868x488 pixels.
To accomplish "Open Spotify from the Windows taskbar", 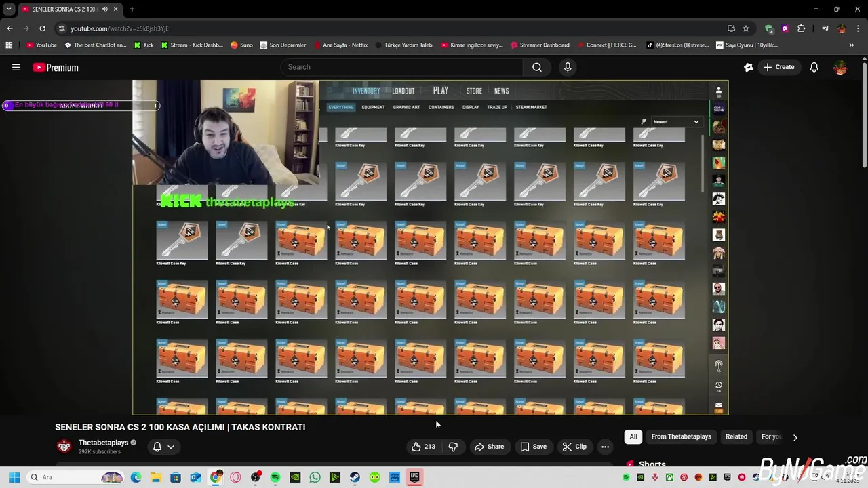I will pos(275,477).
